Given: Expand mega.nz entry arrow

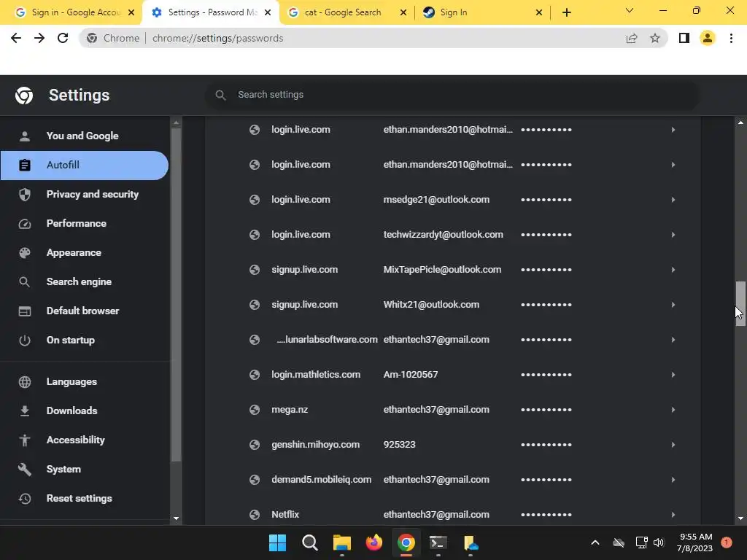Looking at the screenshot, I should click(673, 410).
